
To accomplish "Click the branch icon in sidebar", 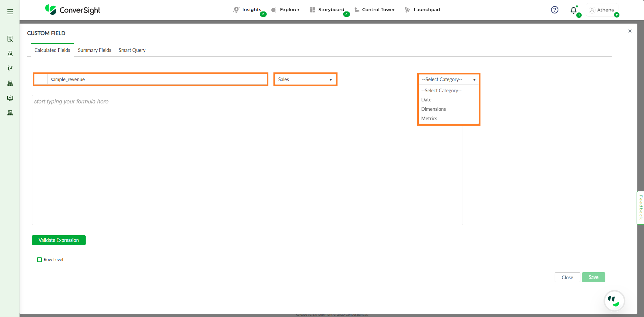I will pyautogui.click(x=10, y=68).
